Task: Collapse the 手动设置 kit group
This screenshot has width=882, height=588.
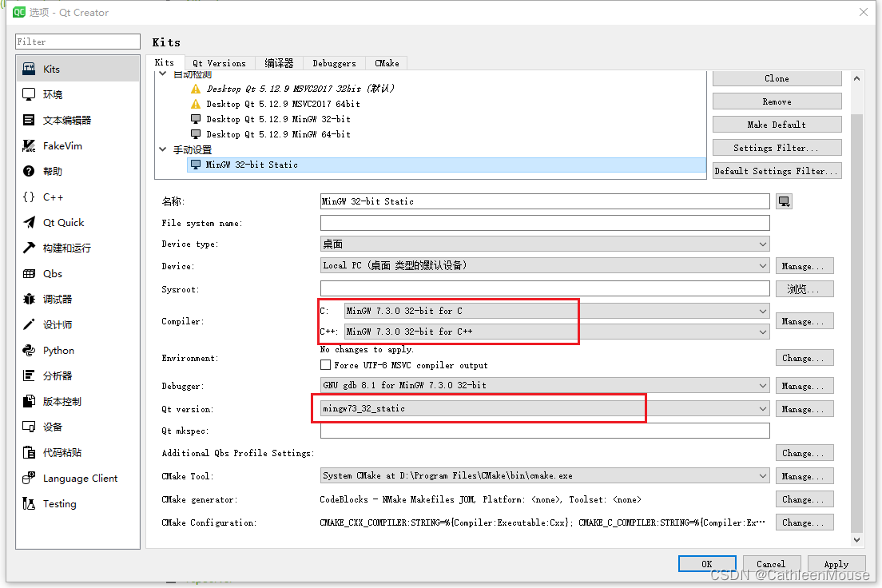Action: [162, 149]
